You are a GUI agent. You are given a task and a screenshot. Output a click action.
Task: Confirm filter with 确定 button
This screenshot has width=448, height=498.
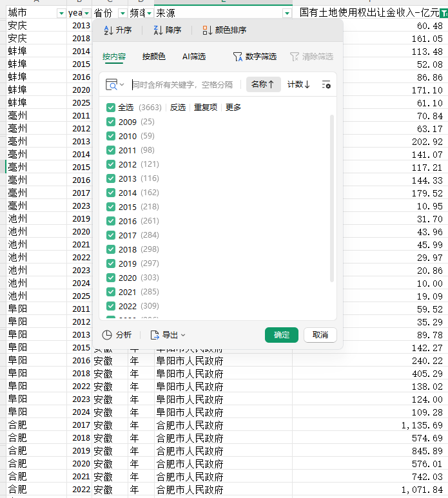(x=282, y=335)
